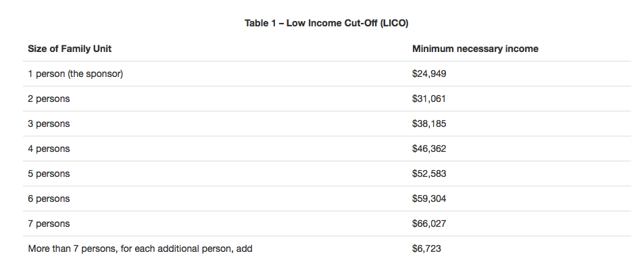Viewport: 644px width, 264px height.
Task: Click the table title Low Income Cut-Off (LICO)
Action: point(326,24)
